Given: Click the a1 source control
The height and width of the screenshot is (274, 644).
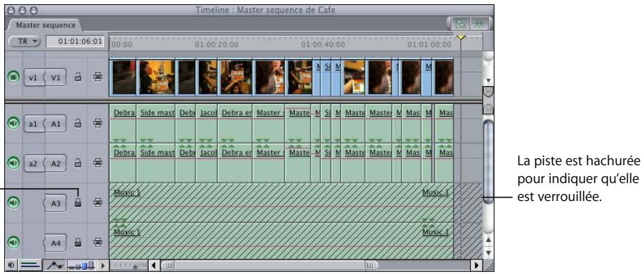Looking at the screenshot, I should pos(34,123).
